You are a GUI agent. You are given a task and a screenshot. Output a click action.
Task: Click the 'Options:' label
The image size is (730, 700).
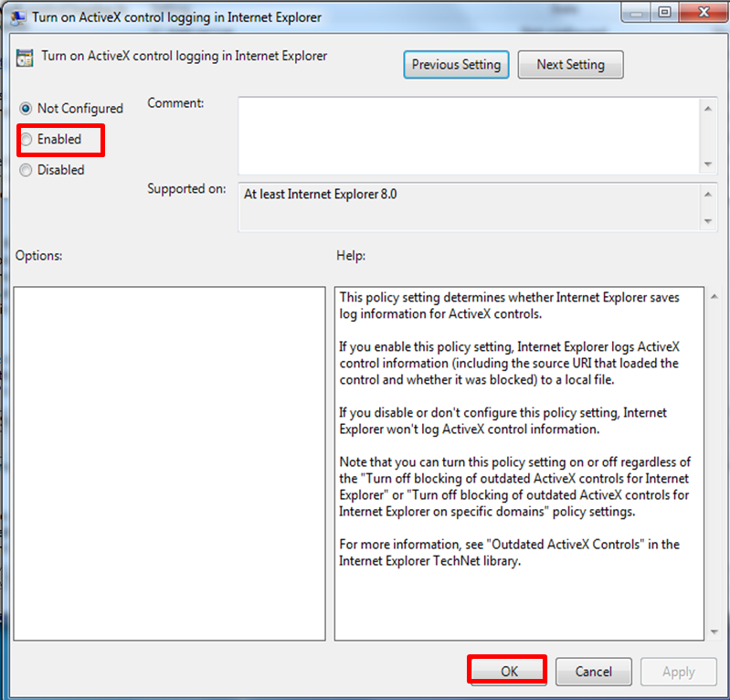[38, 256]
